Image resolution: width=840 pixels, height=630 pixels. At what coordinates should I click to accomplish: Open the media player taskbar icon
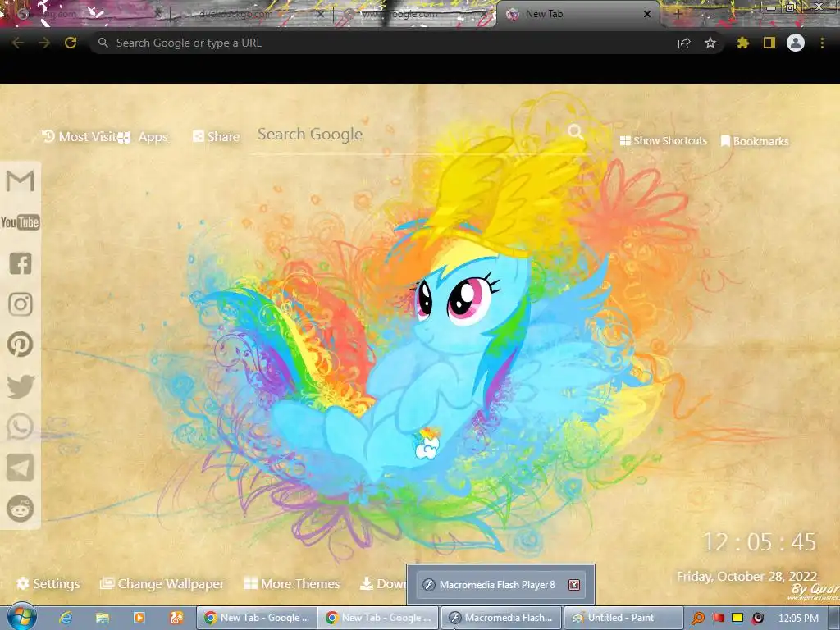pos(139,618)
